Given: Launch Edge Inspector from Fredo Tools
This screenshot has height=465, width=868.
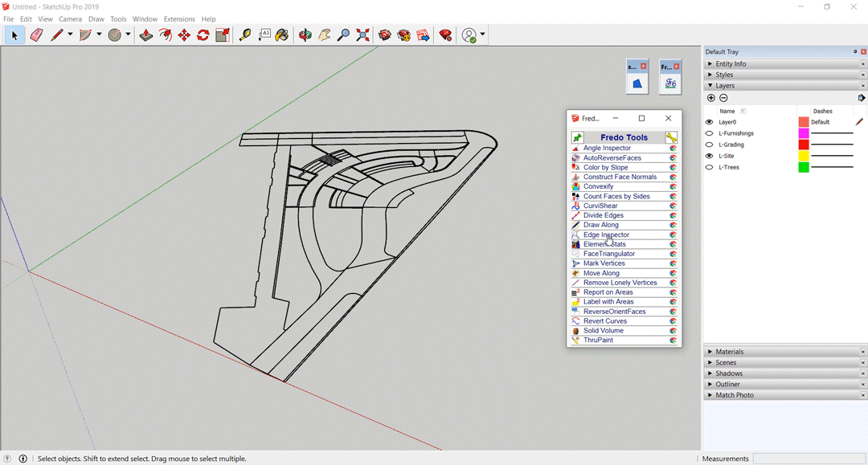Looking at the screenshot, I should click(606, 235).
